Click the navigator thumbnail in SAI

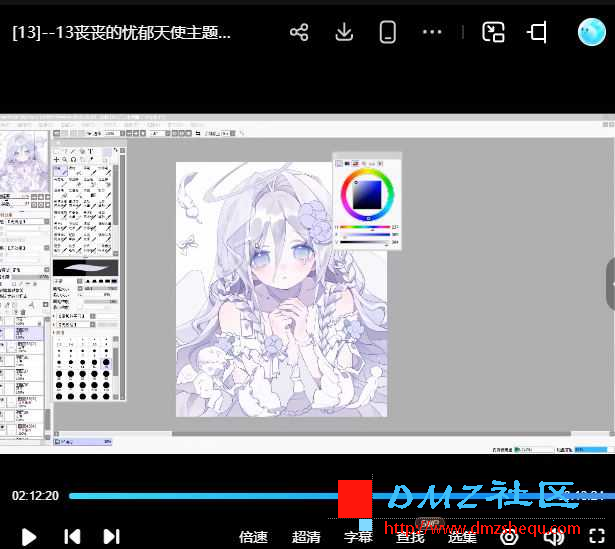coord(24,162)
